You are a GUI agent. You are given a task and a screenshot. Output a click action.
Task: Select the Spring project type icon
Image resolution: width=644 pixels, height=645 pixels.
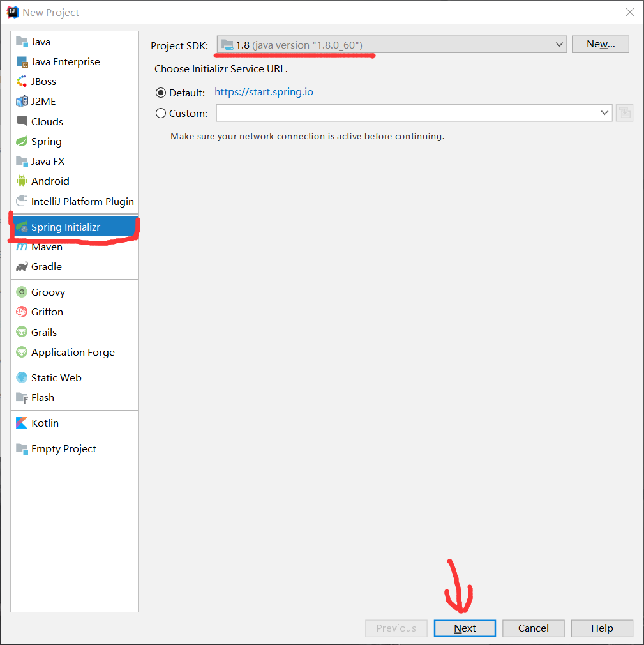coord(22,141)
